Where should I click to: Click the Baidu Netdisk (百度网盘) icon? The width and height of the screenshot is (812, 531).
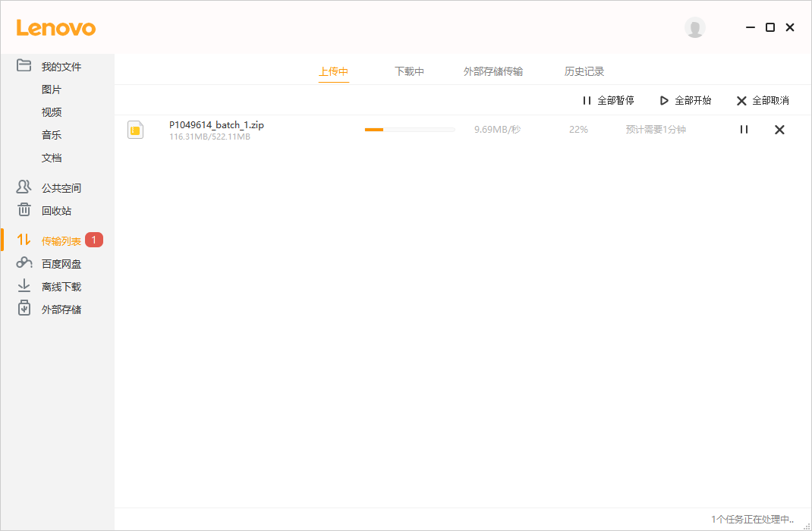tap(24, 263)
